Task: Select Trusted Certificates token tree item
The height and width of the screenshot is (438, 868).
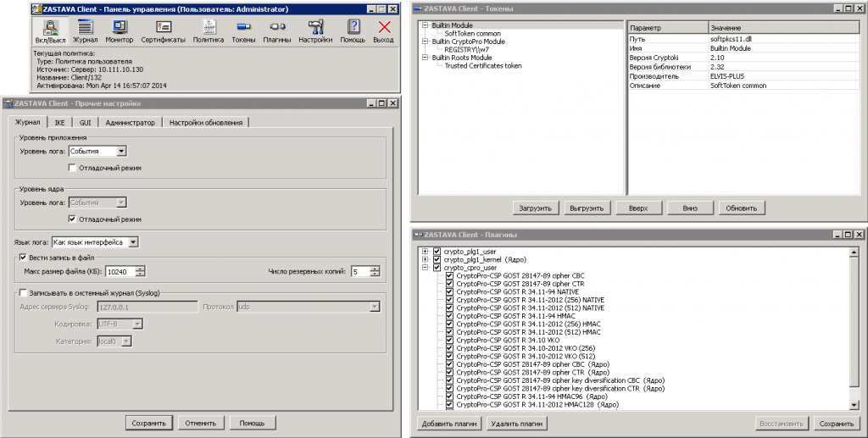Action: pos(483,66)
